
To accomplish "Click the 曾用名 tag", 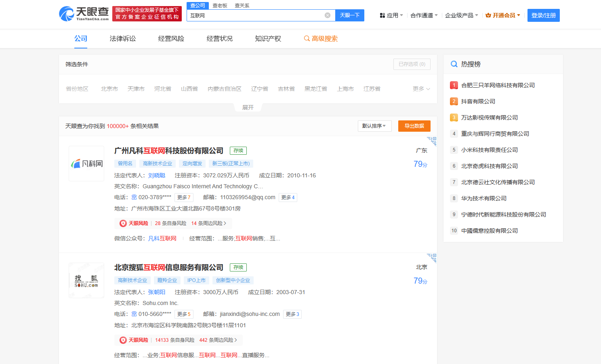I will (x=125, y=164).
